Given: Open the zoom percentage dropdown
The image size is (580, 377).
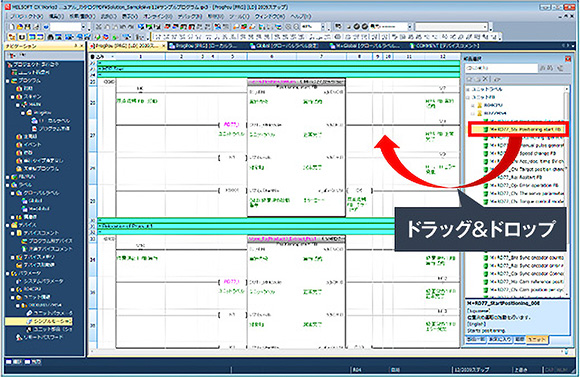Looking at the screenshot, I should click(323, 27).
